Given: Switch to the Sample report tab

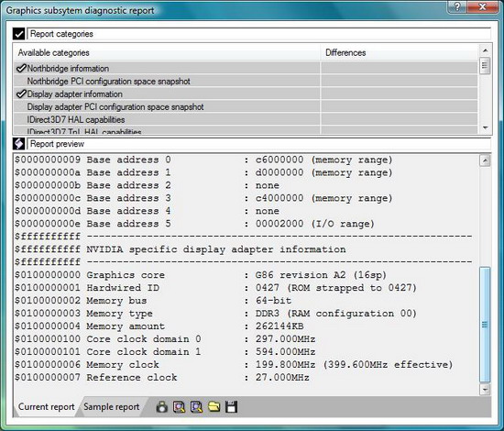Looking at the screenshot, I should pos(112,407).
